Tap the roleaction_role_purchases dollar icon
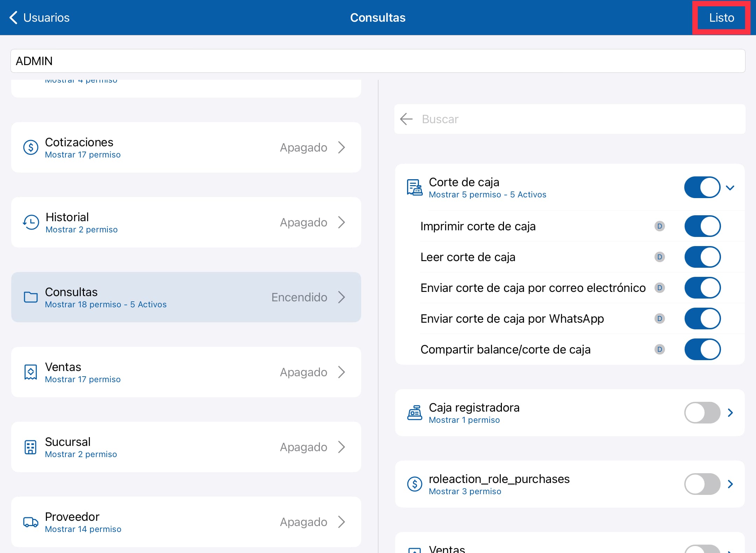Viewport: 756px width, 553px height. coord(414,484)
